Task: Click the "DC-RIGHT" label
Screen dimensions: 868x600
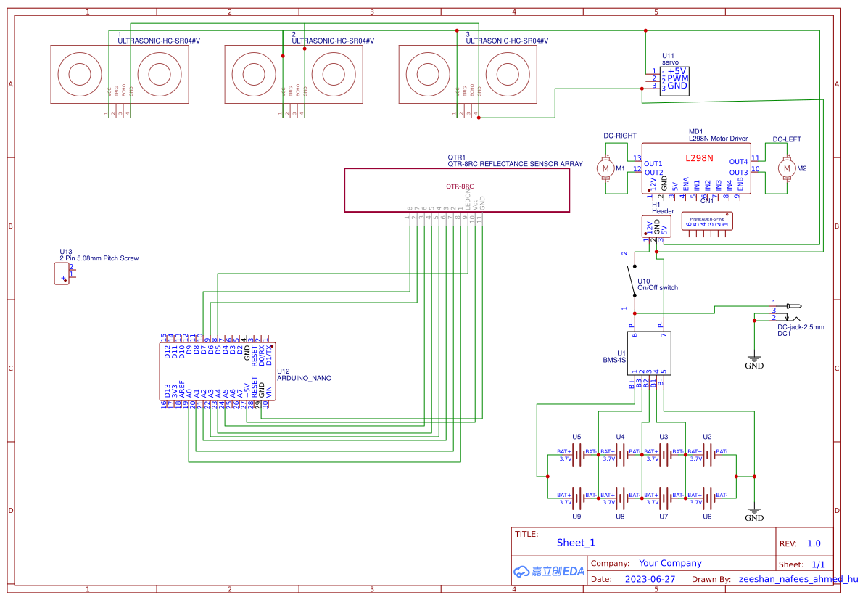Action: (x=620, y=136)
